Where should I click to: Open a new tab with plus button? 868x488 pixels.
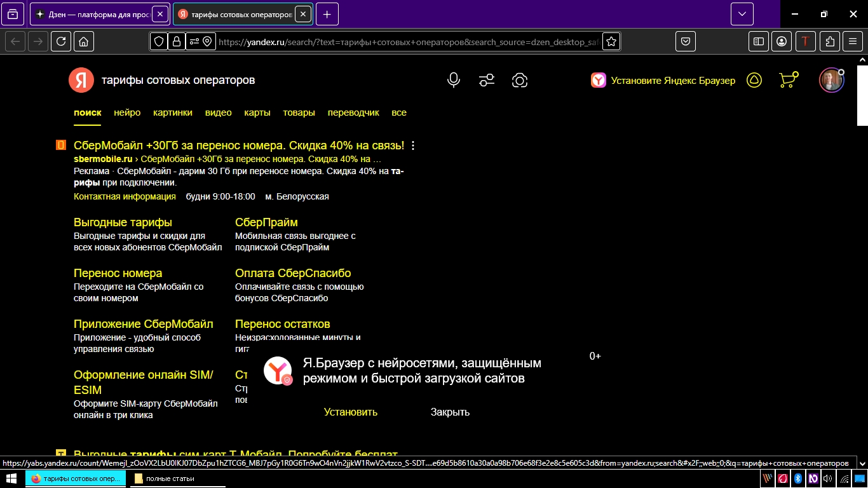click(327, 13)
